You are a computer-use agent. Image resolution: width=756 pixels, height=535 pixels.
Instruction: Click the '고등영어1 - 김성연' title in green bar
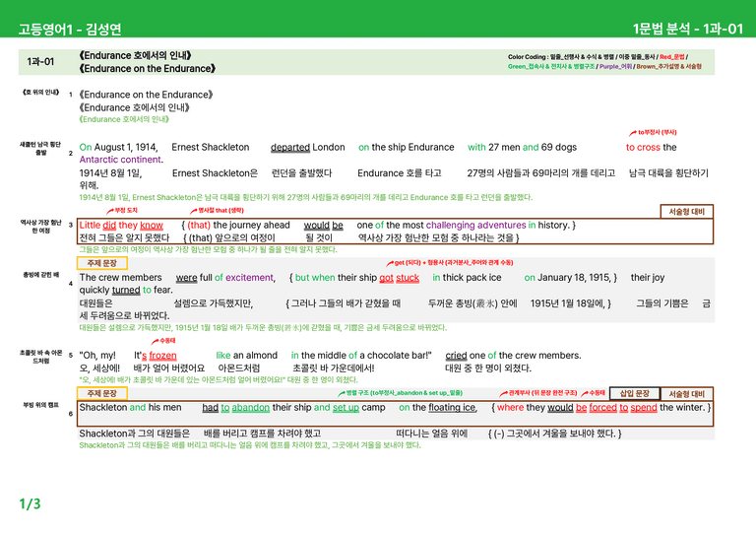click(70, 30)
